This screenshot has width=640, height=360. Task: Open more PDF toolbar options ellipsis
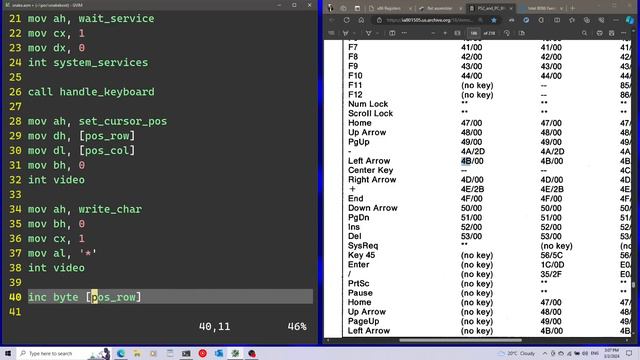pos(404,33)
